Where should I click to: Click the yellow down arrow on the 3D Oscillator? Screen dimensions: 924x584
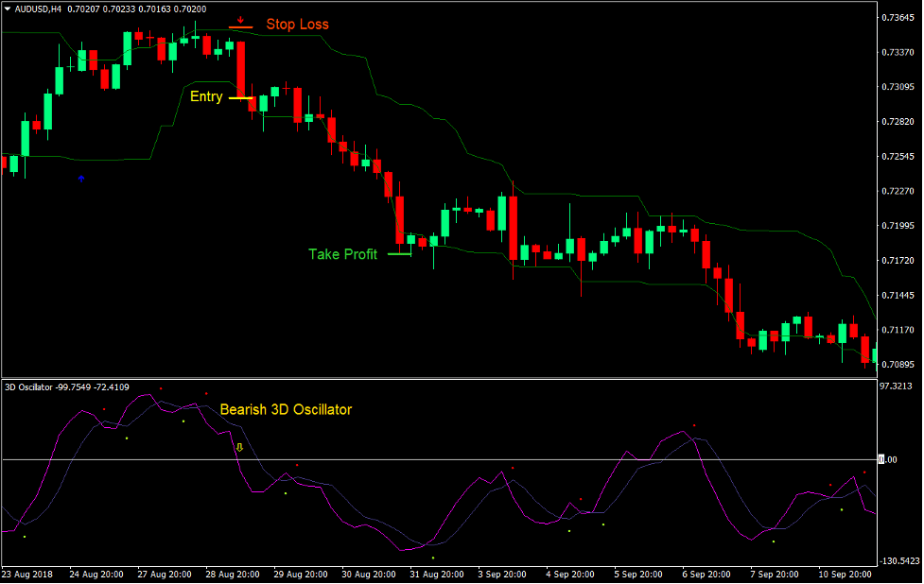pos(240,447)
